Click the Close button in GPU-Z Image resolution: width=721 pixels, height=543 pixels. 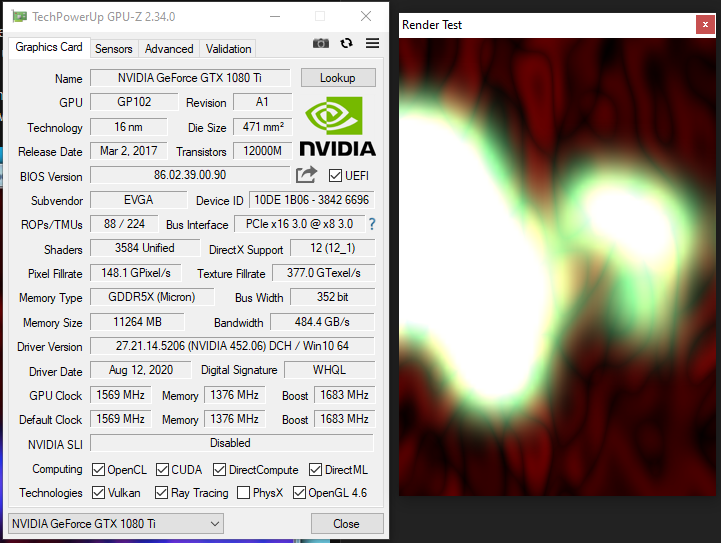pyautogui.click(x=347, y=524)
